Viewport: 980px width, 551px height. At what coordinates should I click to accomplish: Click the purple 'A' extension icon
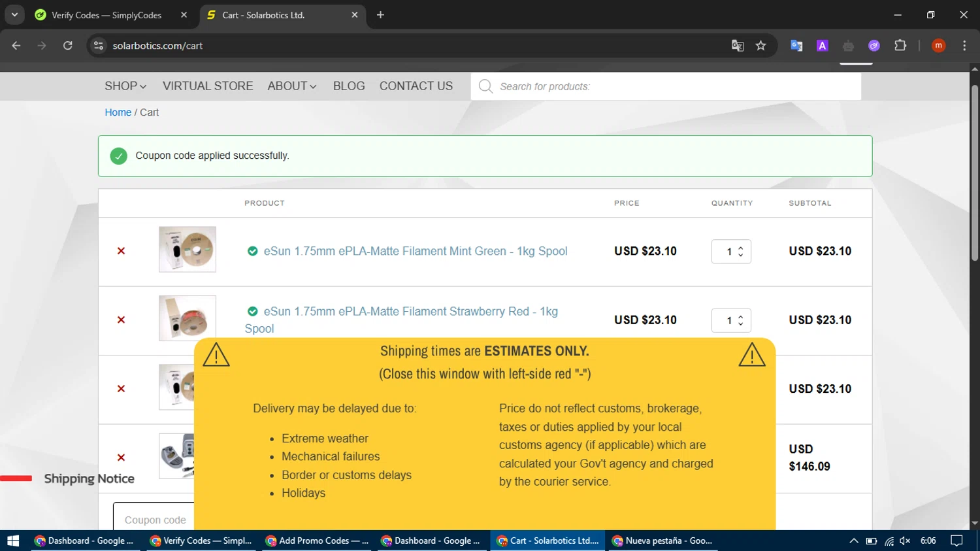point(823,46)
